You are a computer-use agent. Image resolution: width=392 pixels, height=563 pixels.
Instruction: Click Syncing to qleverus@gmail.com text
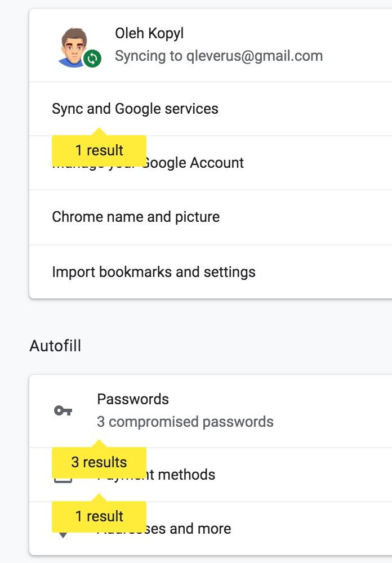[219, 56]
